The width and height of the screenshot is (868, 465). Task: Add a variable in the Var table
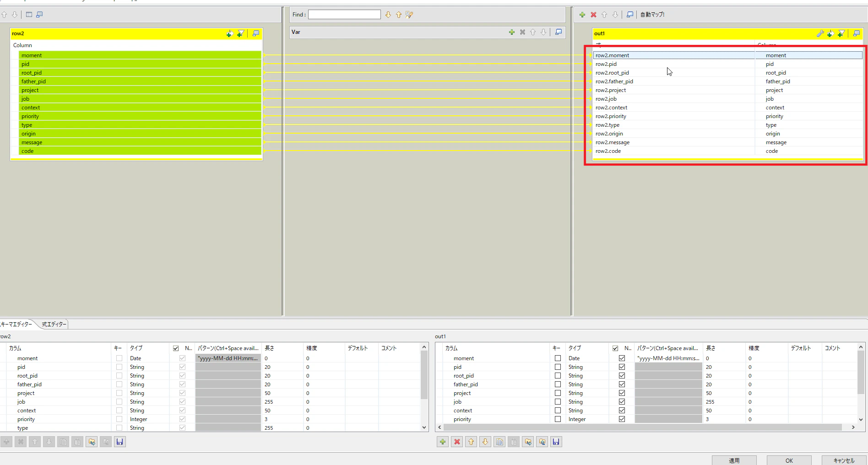point(512,32)
